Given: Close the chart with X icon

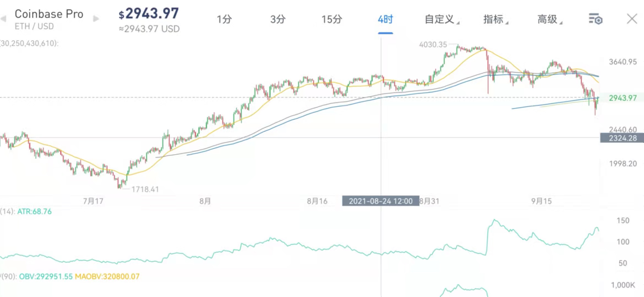Looking at the screenshot, I should tap(632, 19).
